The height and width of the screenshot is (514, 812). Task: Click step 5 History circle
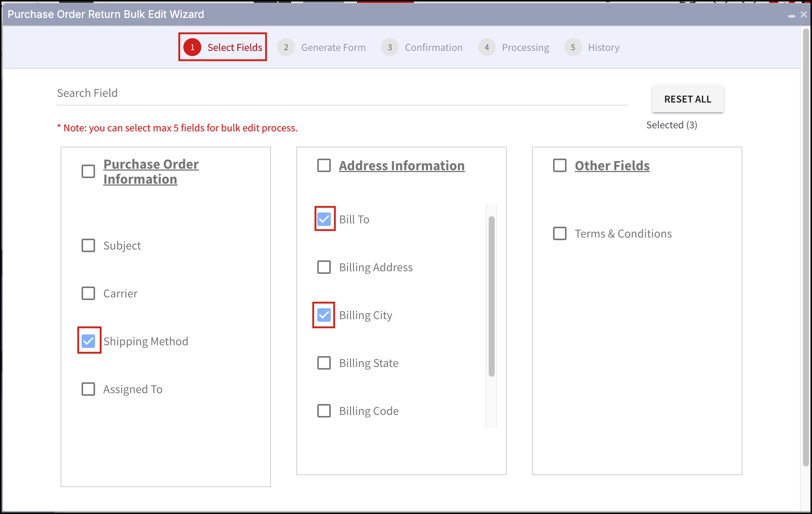573,48
